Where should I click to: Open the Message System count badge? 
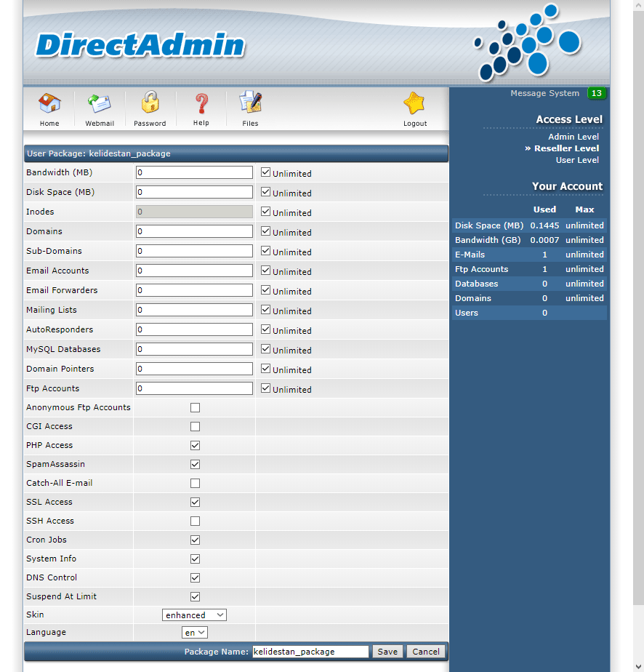point(597,93)
